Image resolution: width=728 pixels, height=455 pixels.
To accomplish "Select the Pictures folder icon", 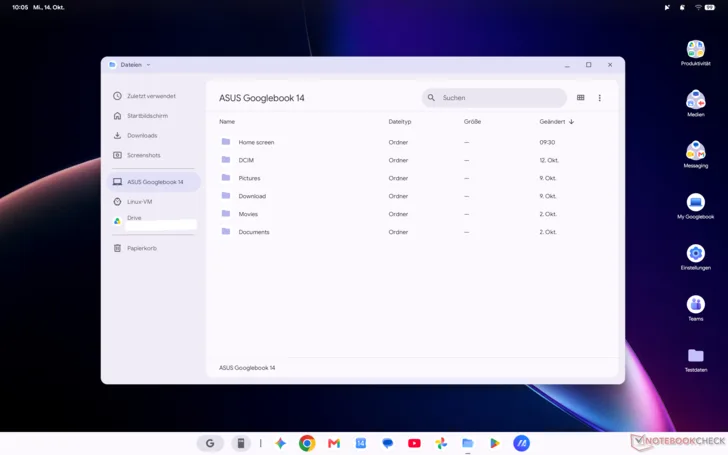I will pos(226,178).
